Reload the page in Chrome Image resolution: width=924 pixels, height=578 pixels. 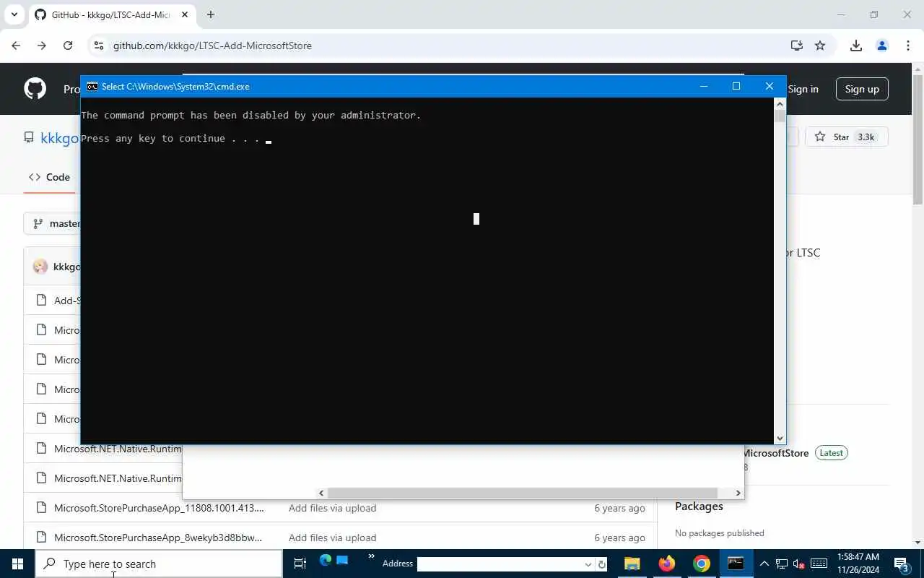[x=68, y=46]
